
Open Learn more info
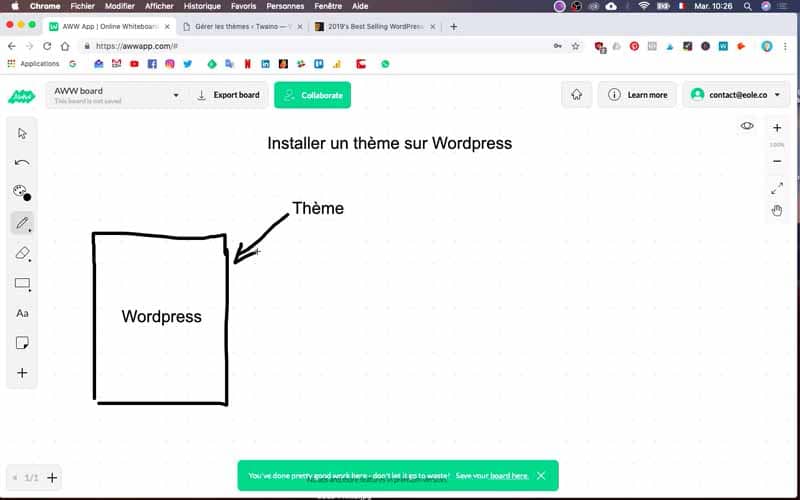point(637,95)
